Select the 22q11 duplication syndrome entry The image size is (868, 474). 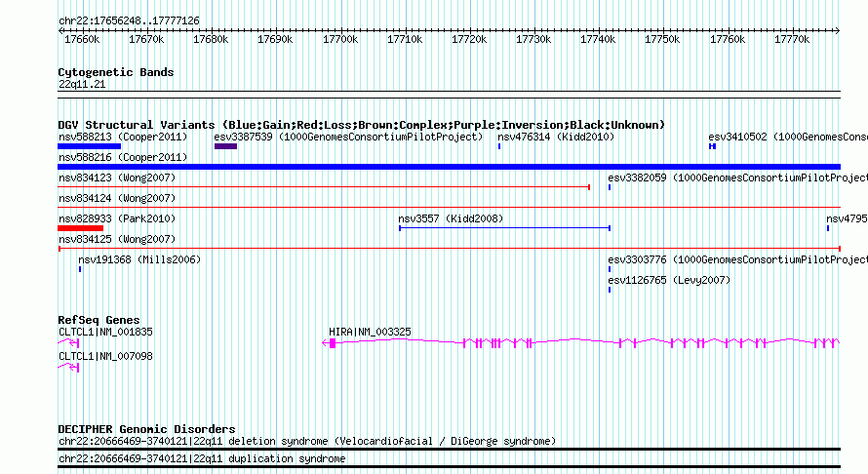pyautogui.click(x=202, y=458)
